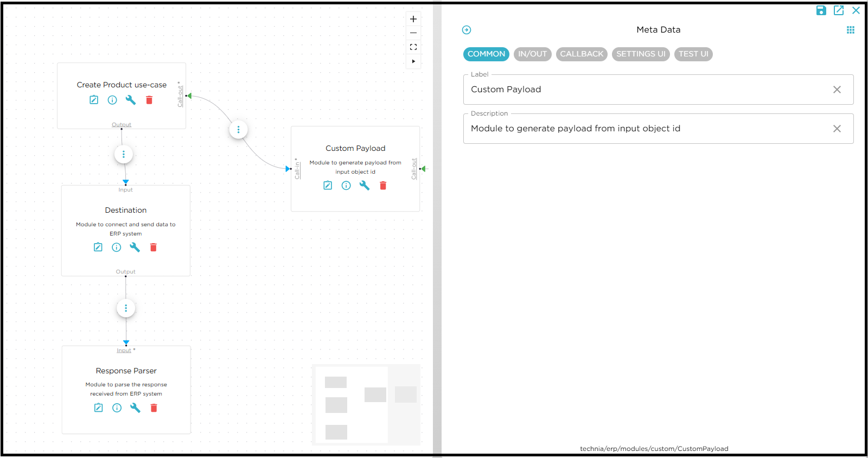Clear the Label field text
868x458 pixels.
click(837, 90)
